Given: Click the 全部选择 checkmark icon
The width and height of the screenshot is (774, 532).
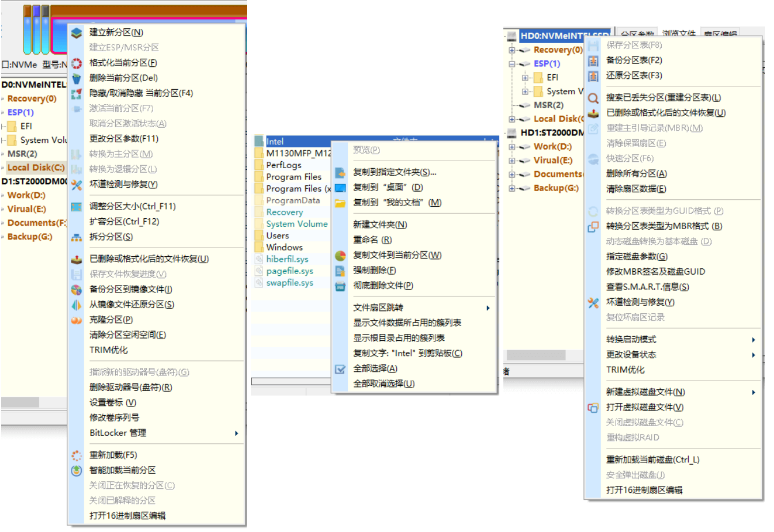Looking at the screenshot, I should pos(340,369).
